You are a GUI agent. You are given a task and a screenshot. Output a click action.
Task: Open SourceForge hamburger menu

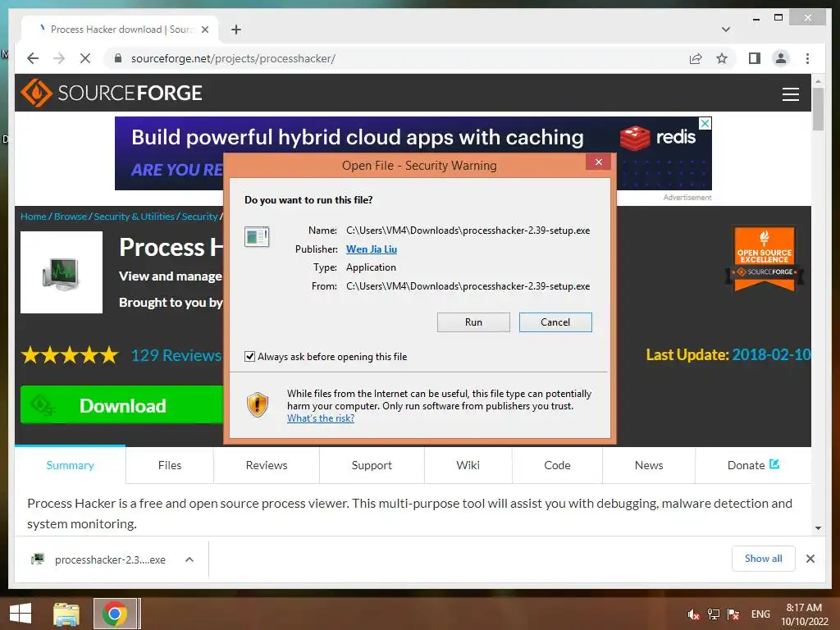[790, 94]
